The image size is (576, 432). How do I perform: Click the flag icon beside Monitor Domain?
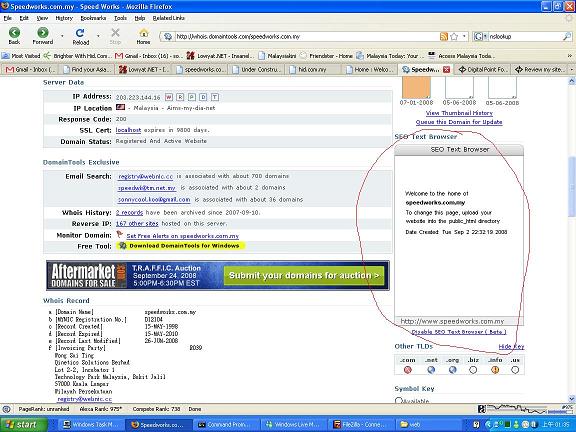point(119,234)
